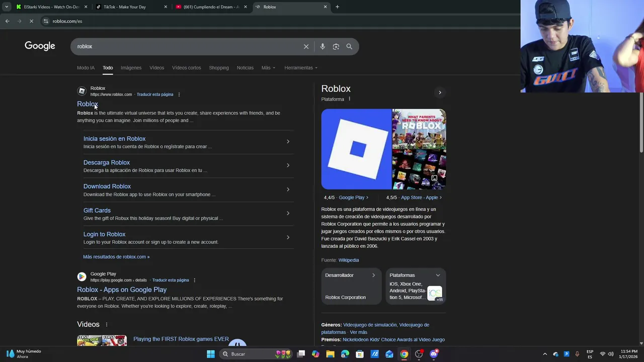644x362 pixels.
Task: Expand the Más search filter dropdown
Action: [268, 68]
